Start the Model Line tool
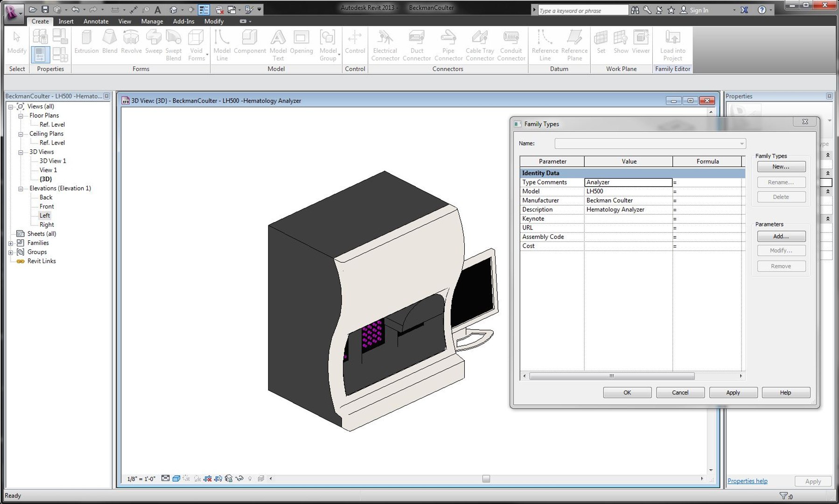Screen dimensions: 839x504 pyautogui.click(x=222, y=45)
